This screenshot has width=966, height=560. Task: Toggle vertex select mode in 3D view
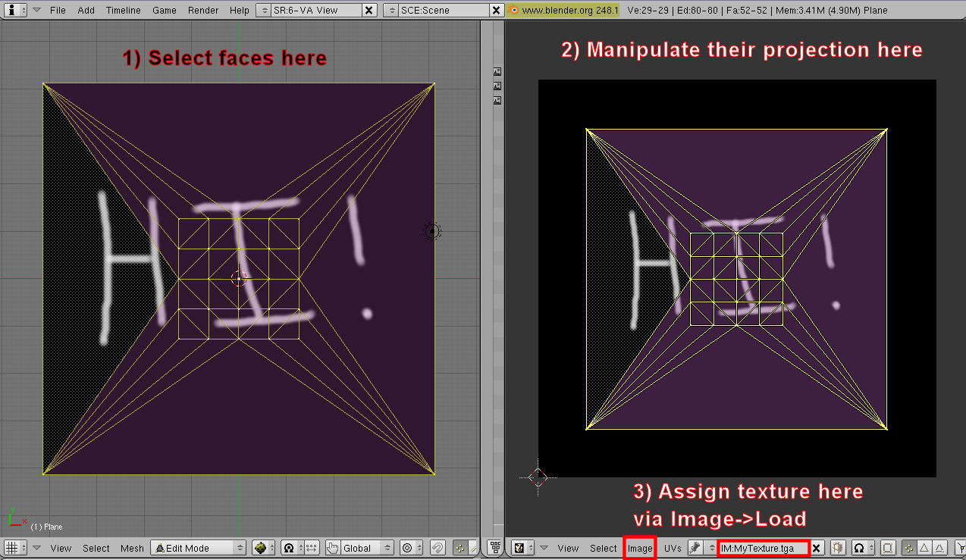tap(459, 548)
